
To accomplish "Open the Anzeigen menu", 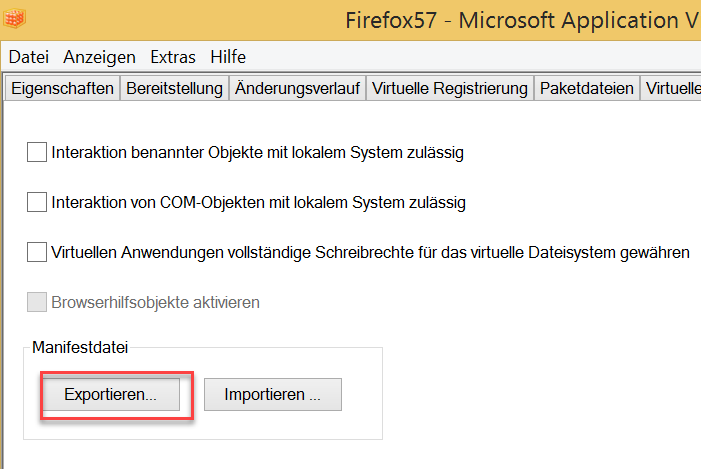I will pos(99,57).
